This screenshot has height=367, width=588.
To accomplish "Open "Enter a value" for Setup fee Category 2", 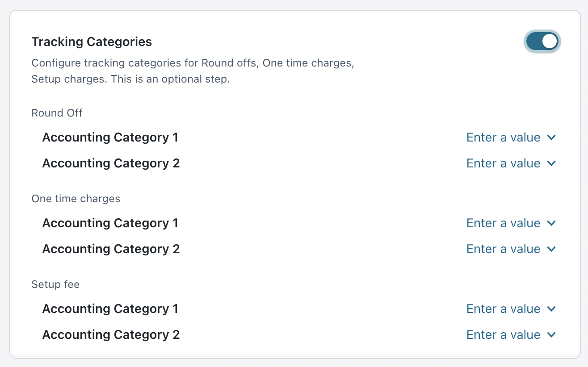I will [503, 335].
